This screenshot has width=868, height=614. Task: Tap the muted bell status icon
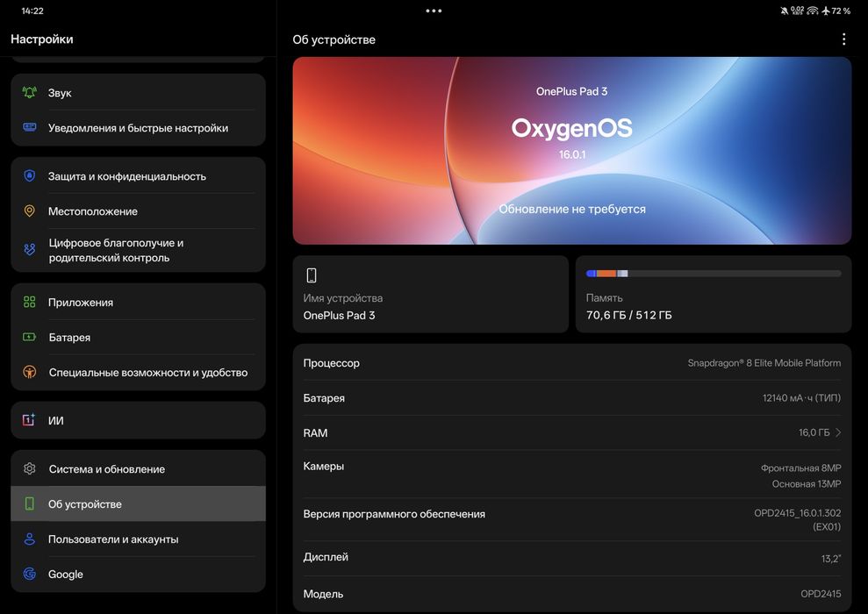point(784,11)
